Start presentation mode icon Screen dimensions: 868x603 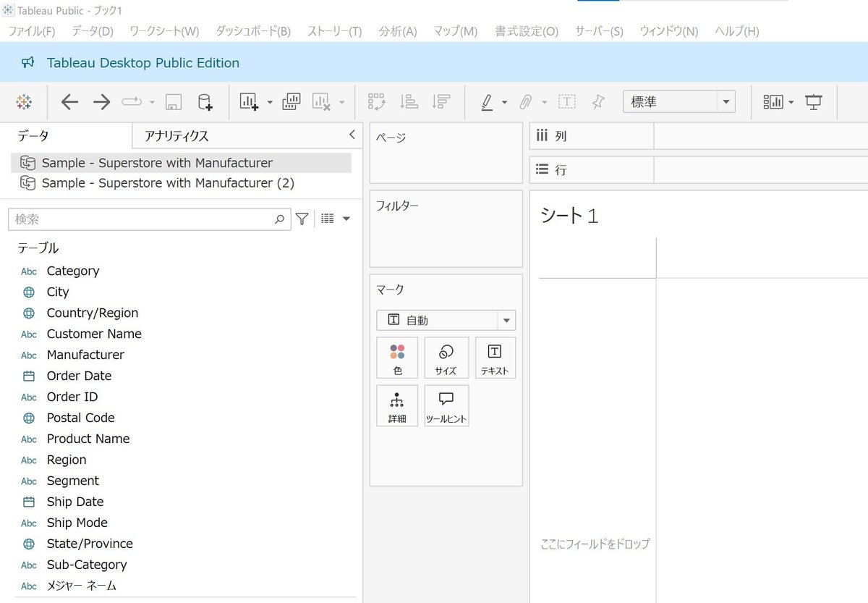click(814, 102)
